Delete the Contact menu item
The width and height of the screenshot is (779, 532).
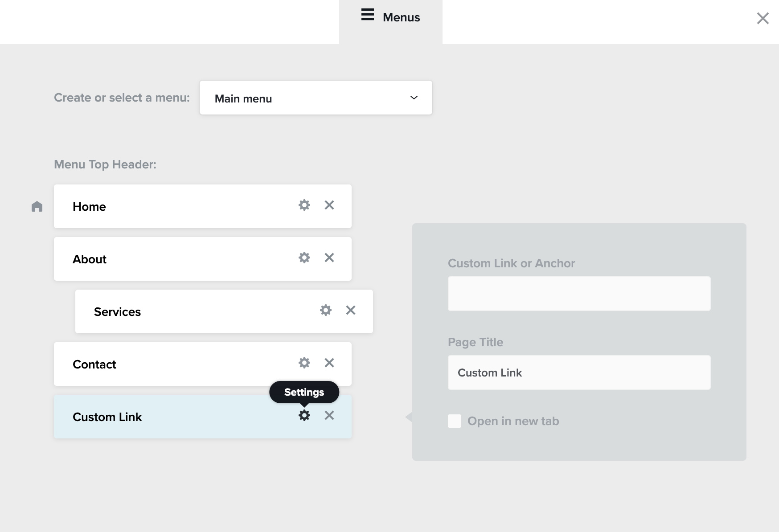pos(329,363)
